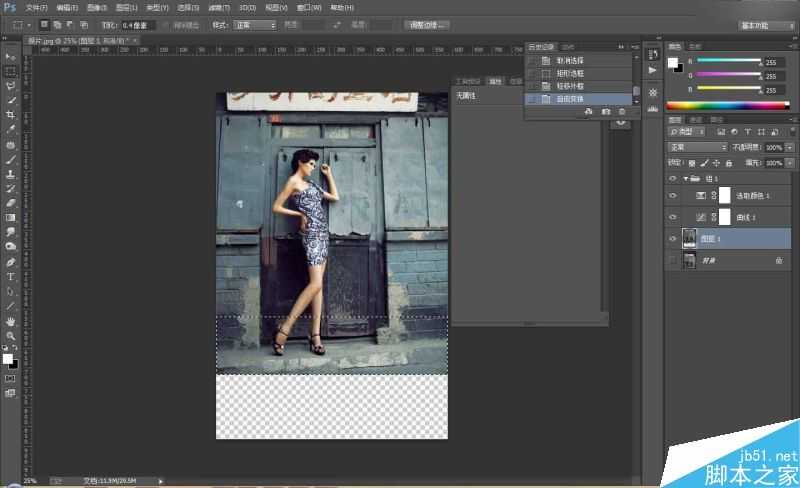Toggle visibility of 选取颜色 1 layer

[673, 195]
